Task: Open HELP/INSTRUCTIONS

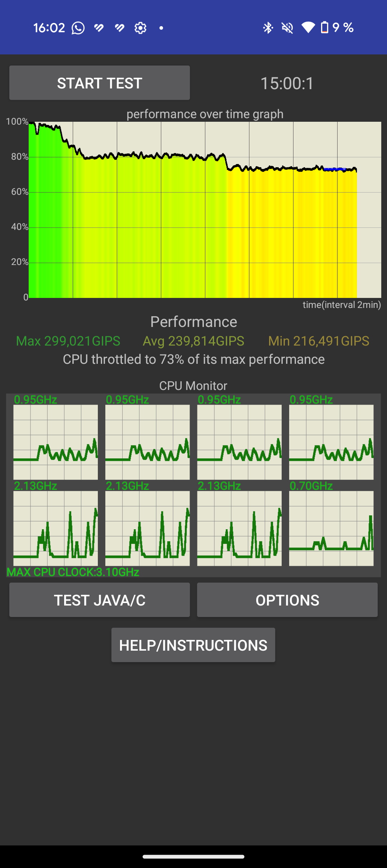Action: (193, 645)
